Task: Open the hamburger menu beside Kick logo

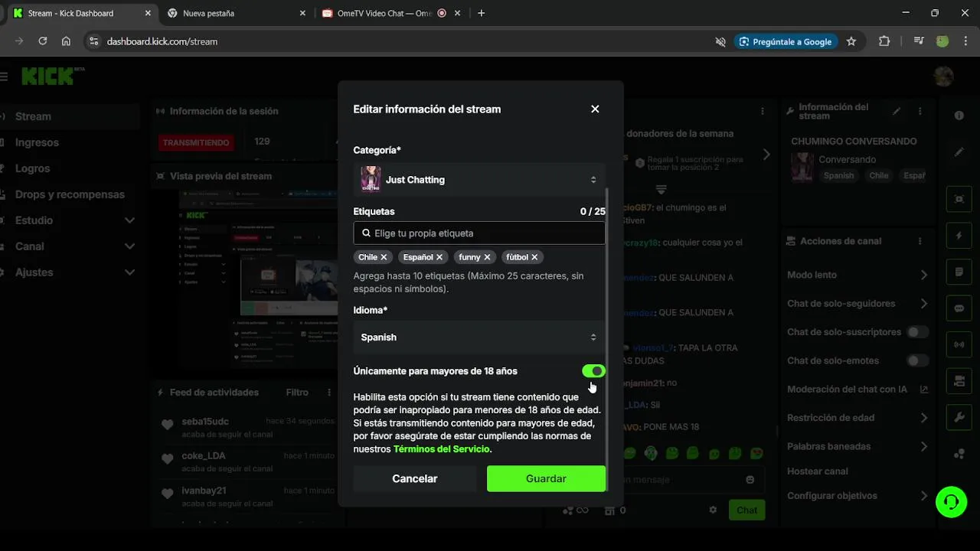Action: 4,77
